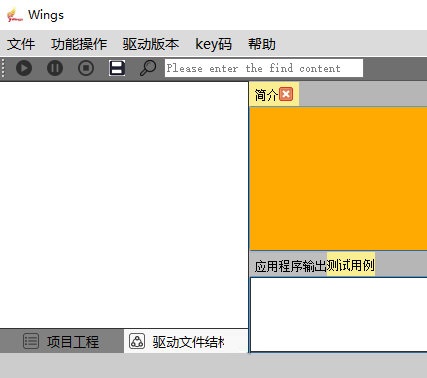Click the triangle icon on 驱动文件结构 tab
427x378 pixels.
[x=137, y=341]
